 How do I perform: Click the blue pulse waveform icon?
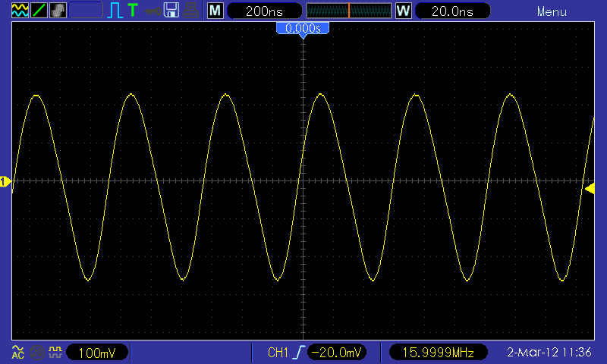coord(115,11)
